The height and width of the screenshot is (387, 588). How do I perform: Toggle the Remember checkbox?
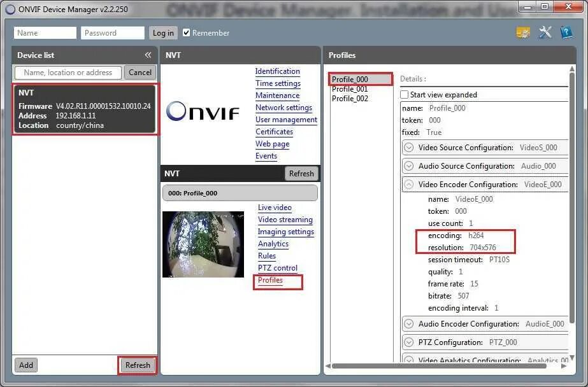187,32
